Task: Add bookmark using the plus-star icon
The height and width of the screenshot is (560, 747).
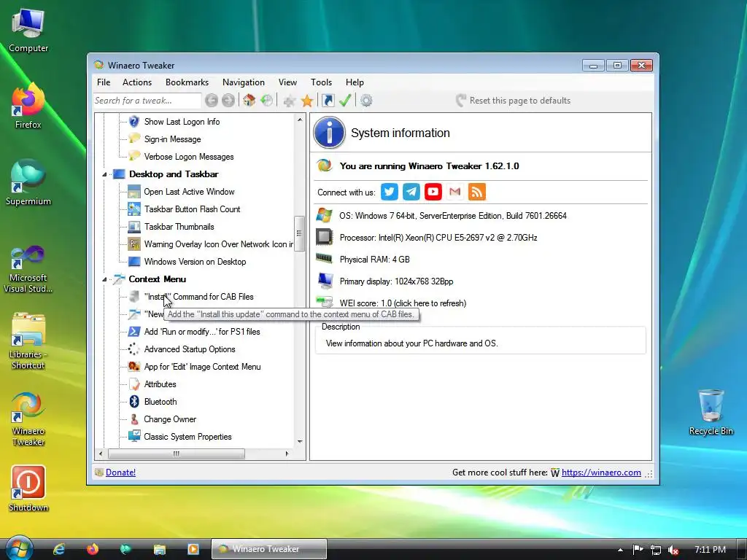Action: click(x=289, y=101)
